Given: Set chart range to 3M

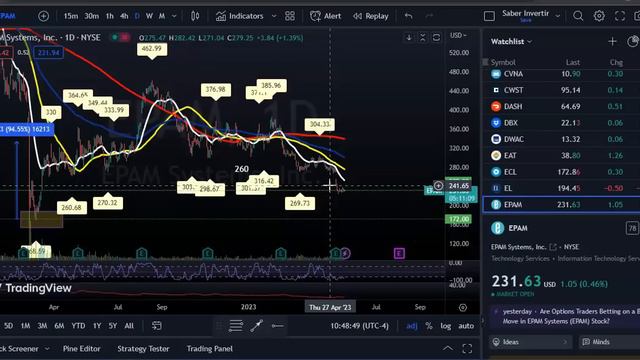Looking at the screenshot, I should click(42, 326).
